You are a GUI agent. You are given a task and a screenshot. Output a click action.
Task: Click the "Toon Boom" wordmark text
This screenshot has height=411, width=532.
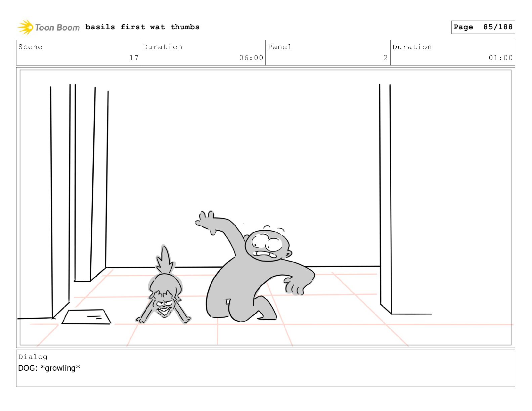[57, 28]
